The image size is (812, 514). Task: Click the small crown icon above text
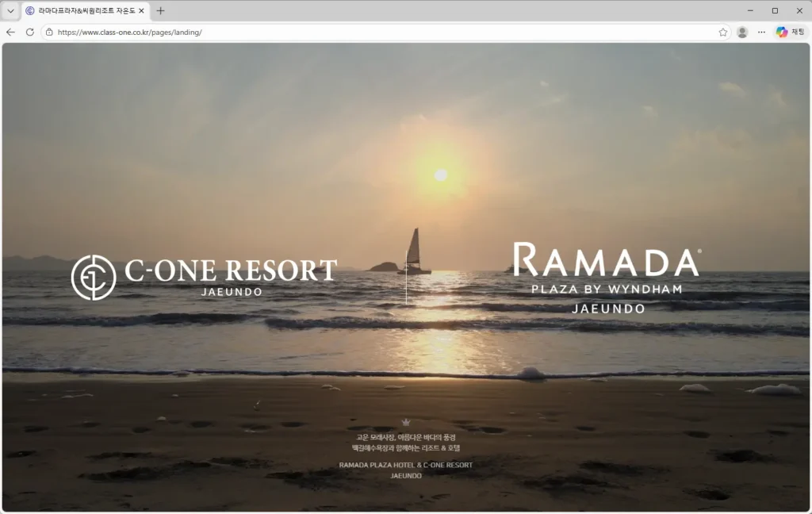[406, 422]
